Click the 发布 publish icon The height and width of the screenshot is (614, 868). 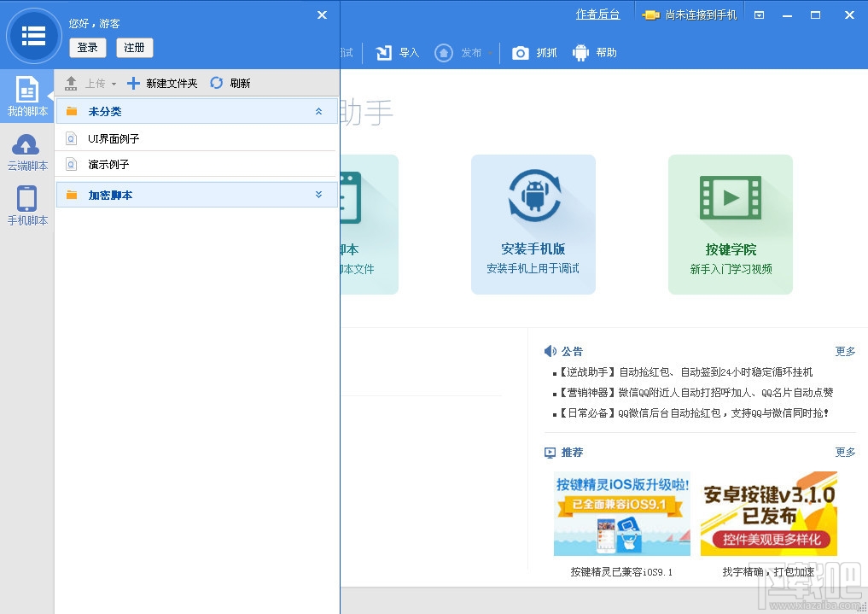(x=444, y=53)
